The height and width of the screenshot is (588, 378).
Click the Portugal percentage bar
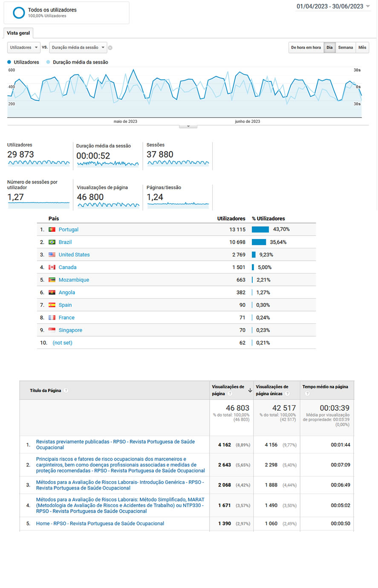pyautogui.click(x=260, y=230)
